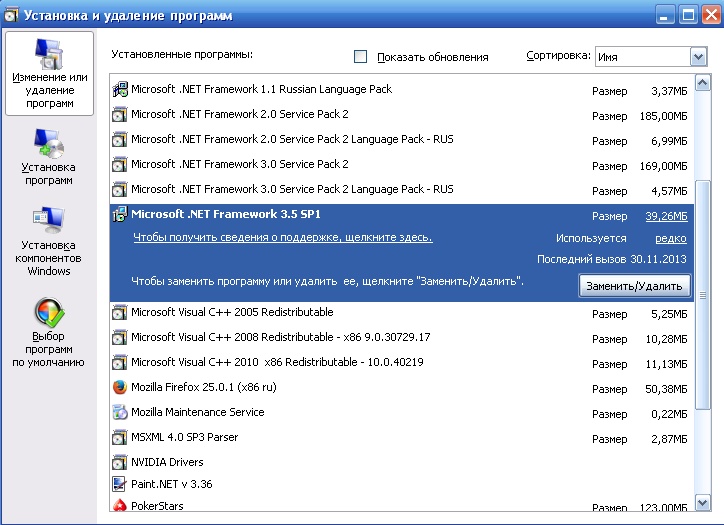The height and width of the screenshot is (525, 724).
Task: Open the 'Сортировка' dropdown list
Action: [x=698, y=57]
